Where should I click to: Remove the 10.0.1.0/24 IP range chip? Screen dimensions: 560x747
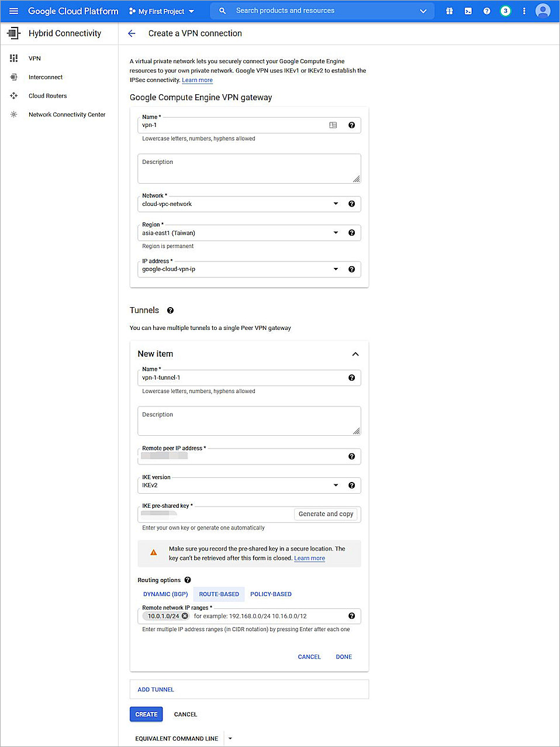(x=185, y=616)
